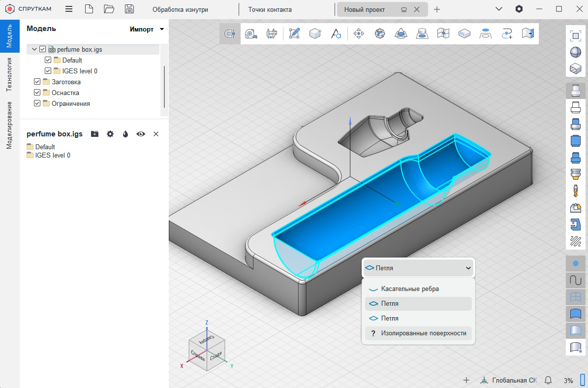The height and width of the screenshot is (388, 588).
Task: Click the orientation cube in the viewport
Action: point(207,350)
